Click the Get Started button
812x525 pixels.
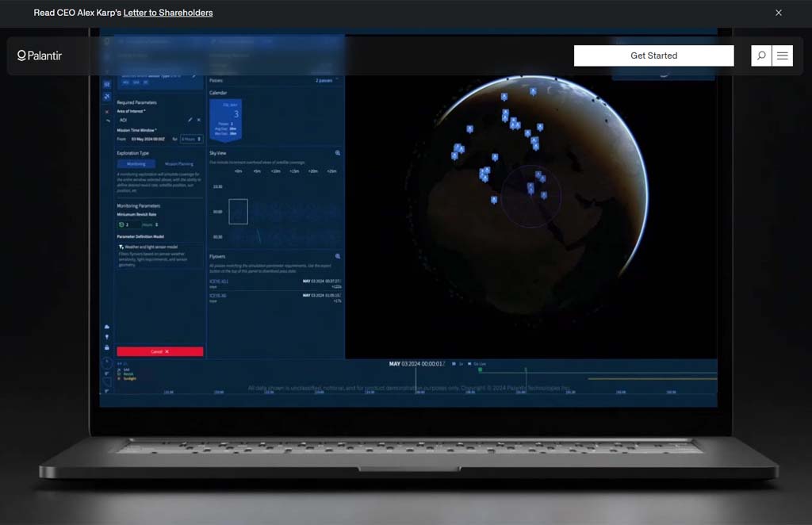point(653,56)
